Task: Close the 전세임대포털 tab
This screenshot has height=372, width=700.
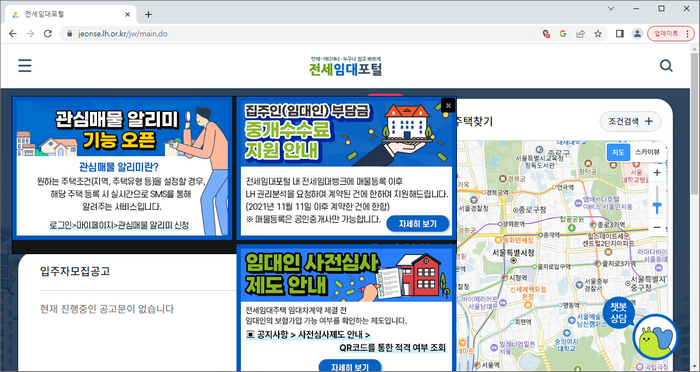Action: pyautogui.click(x=128, y=14)
